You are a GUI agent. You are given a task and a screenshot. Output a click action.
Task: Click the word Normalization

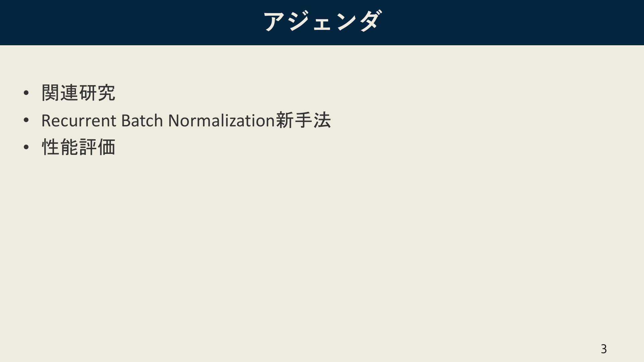[x=221, y=120]
